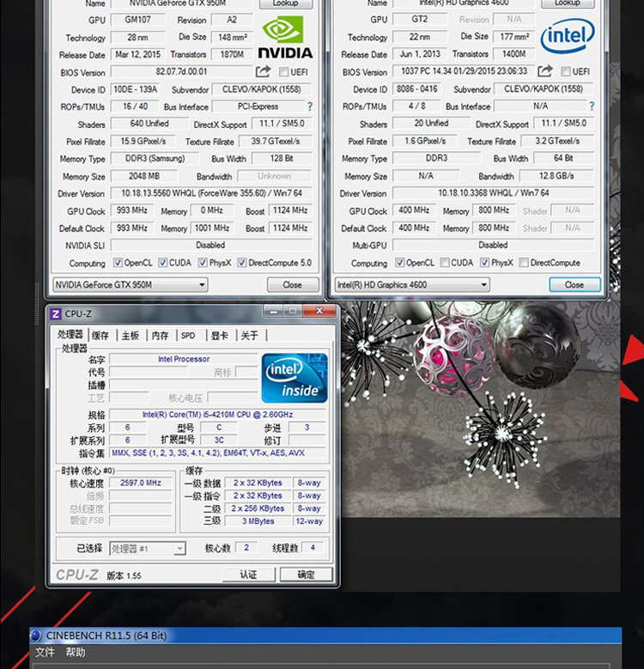Click NVIDIA Pixel Fillrate value 15.9 GPixel/s
The height and width of the screenshot is (669, 644).
click(143, 141)
